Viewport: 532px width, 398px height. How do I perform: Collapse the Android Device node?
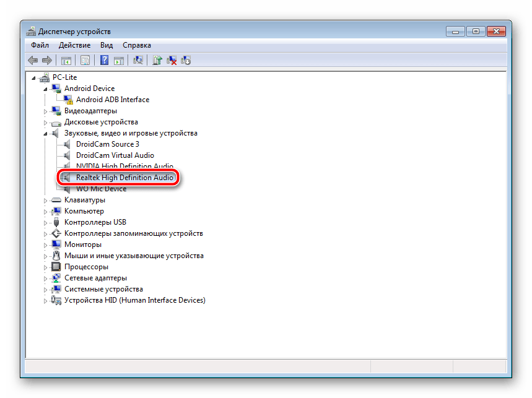(x=46, y=89)
